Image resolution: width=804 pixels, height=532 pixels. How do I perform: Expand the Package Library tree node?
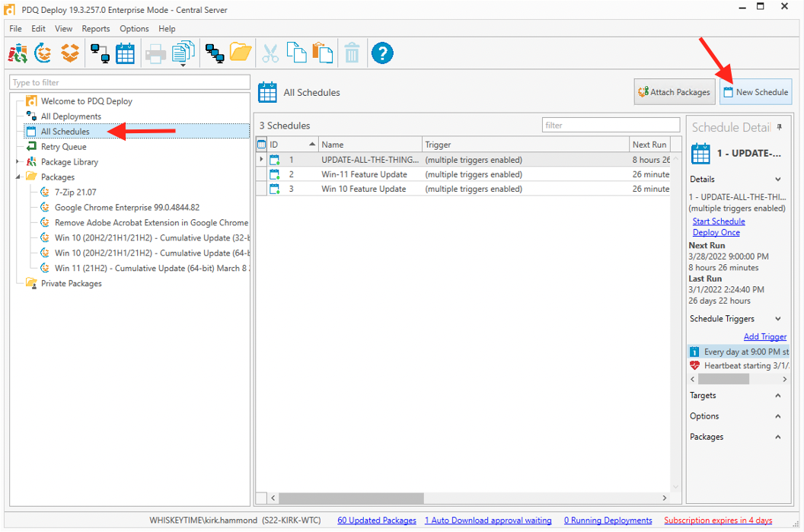click(x=18, y=161)
